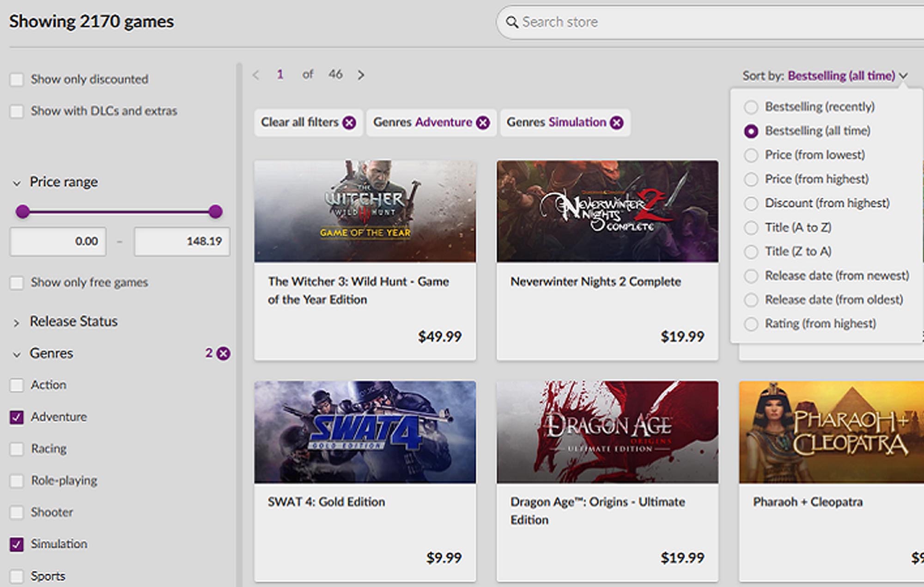Image resolution: width=924 pixels, height=587 pixels.
Task: Open Pharaoh + Cleopatra cover image
Action: pos(832,432)
